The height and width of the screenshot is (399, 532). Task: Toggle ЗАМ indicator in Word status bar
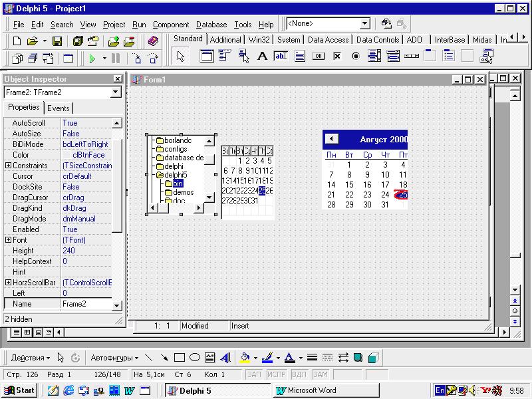coord(321,374)
